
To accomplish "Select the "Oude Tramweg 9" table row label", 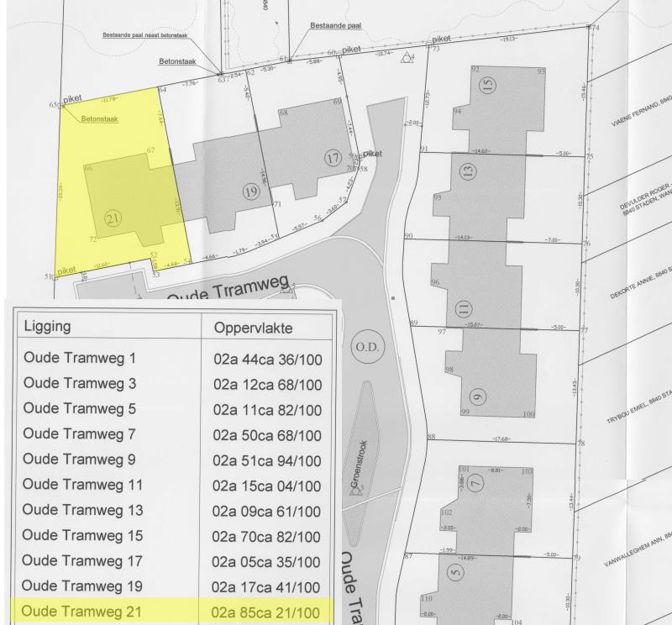I will pos(79,460).
